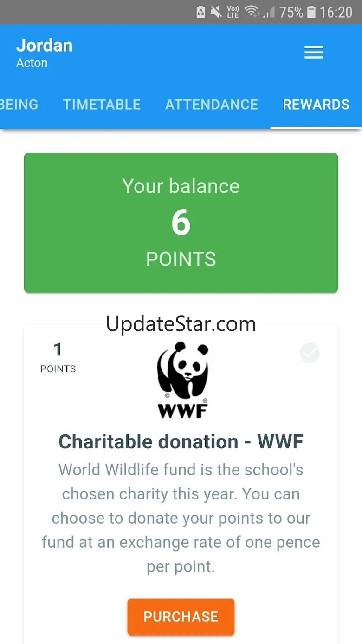The image size is (362, 644).
Task: Tap the student name Jordan
Action: click(x=45, y=46)
